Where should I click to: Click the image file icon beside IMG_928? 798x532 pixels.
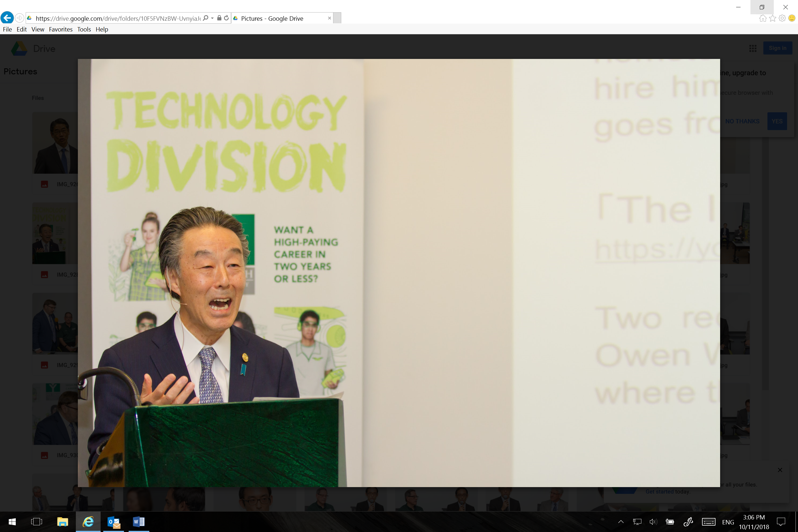[x=44, y=274]
